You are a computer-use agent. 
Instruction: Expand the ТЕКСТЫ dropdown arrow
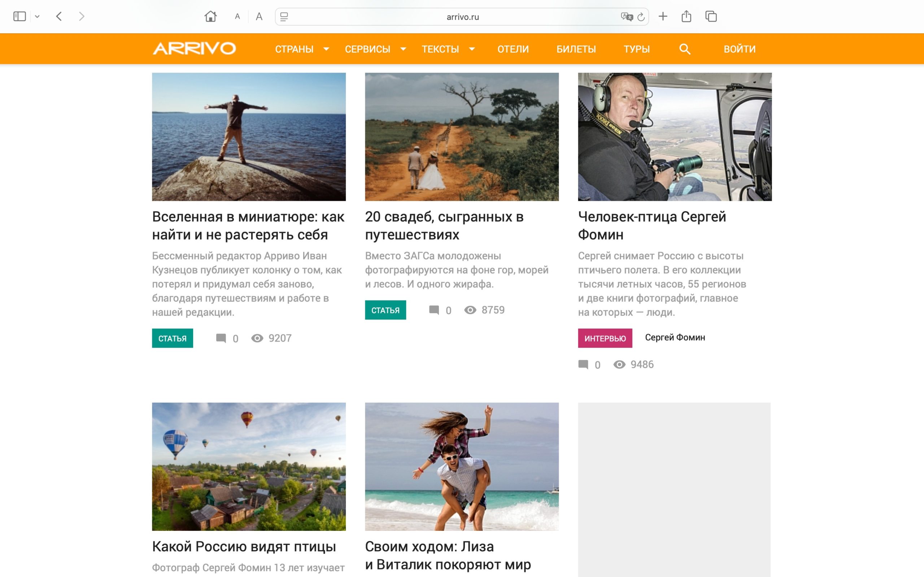[472, 49]
